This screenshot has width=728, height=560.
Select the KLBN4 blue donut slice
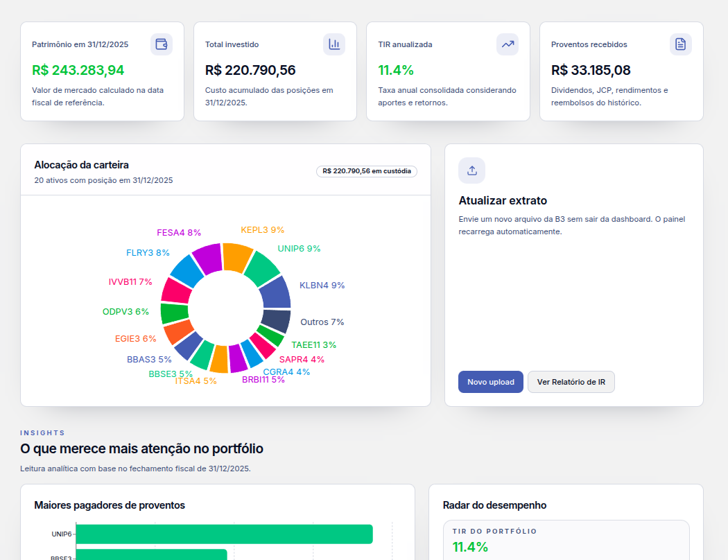pos(277,293)
